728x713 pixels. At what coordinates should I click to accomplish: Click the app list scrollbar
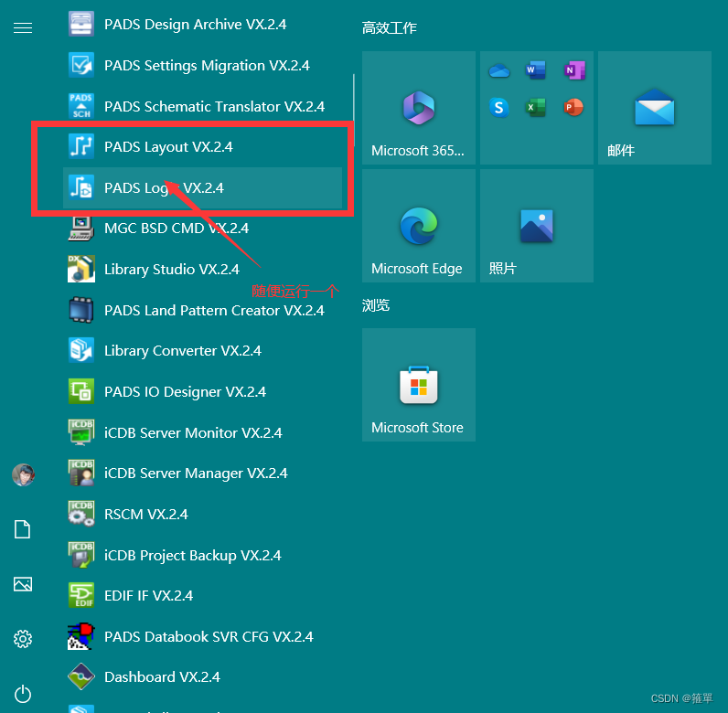pos(353,101)
